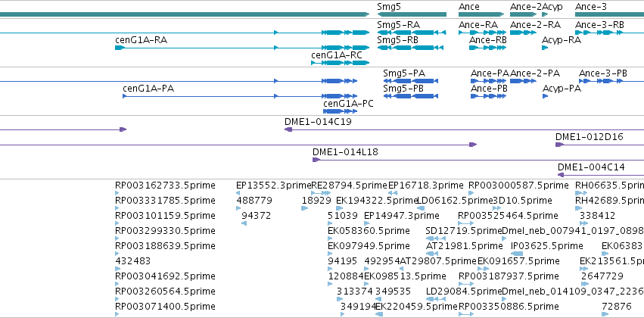Viewport: 644px width, 318px height.
Task: Select the RP003260564.5prime EST label
Action: click(165, 291)
